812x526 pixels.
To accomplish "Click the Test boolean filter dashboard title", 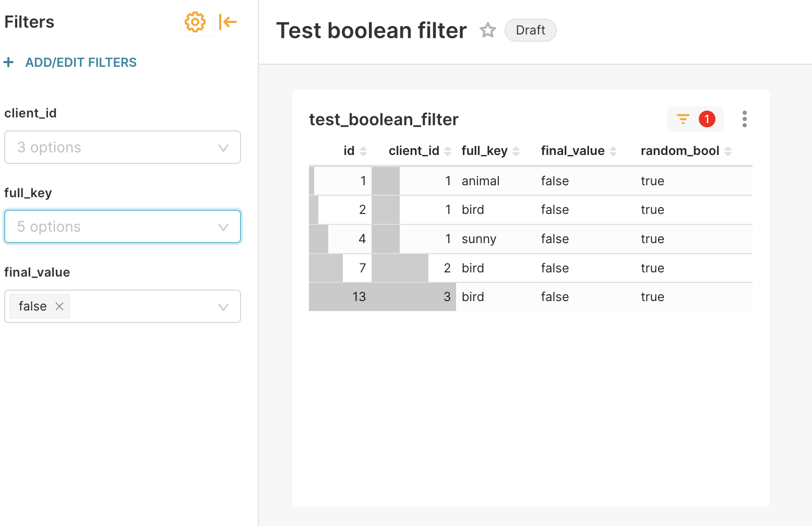I will [371, 30].
